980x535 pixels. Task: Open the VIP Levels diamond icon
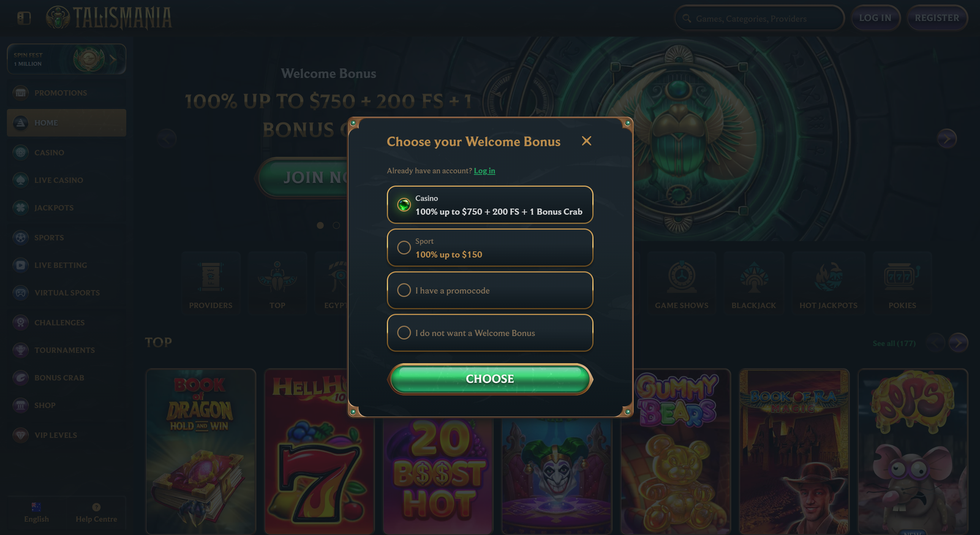tap(21, 435)
